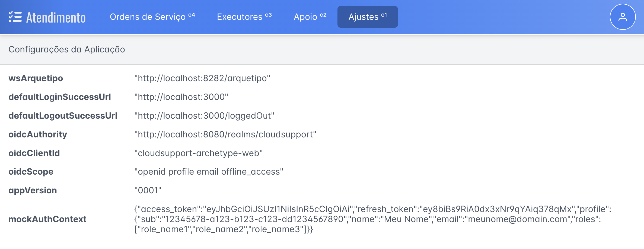This screenshot has height=249, width=644.
Task: Select the oidcClientId key label
Action: coord(34,153)
